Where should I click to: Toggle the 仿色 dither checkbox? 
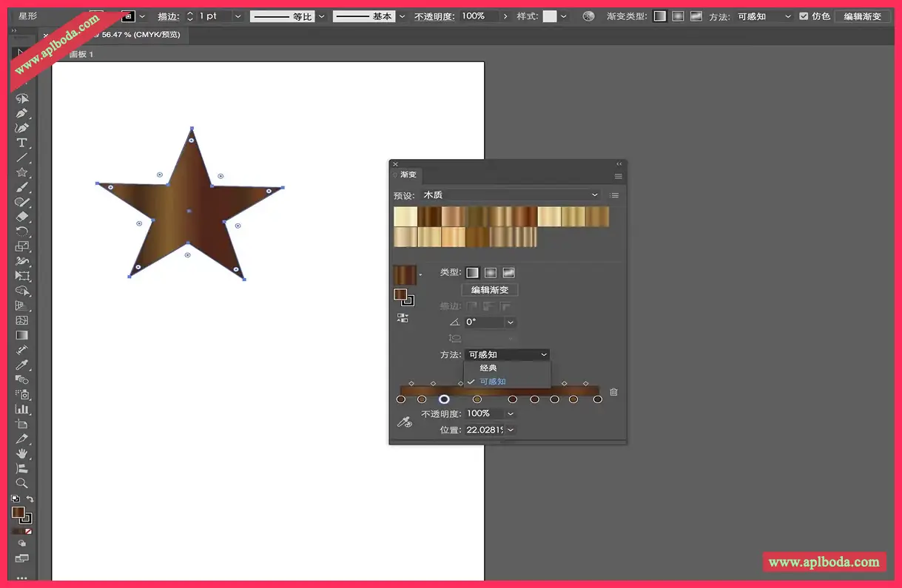click(804, 16)
